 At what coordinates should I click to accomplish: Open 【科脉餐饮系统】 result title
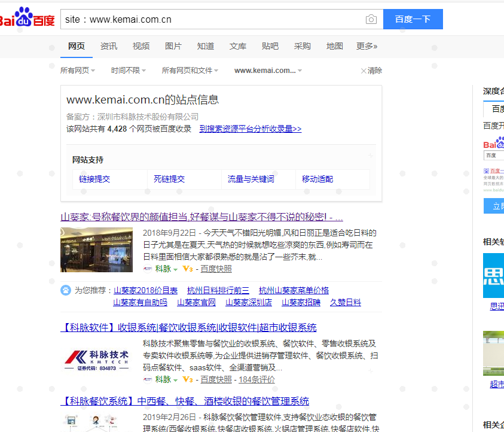click(185, 401)
